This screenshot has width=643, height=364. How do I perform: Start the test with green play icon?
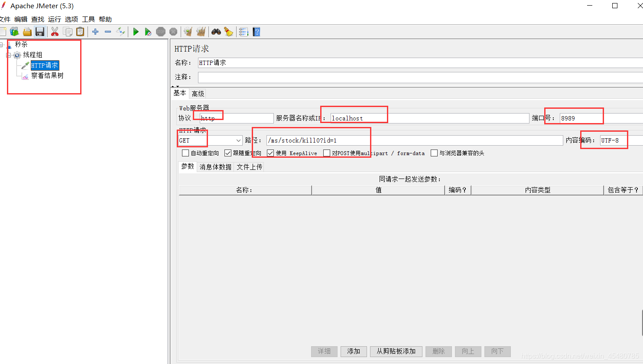click(136, 32)
